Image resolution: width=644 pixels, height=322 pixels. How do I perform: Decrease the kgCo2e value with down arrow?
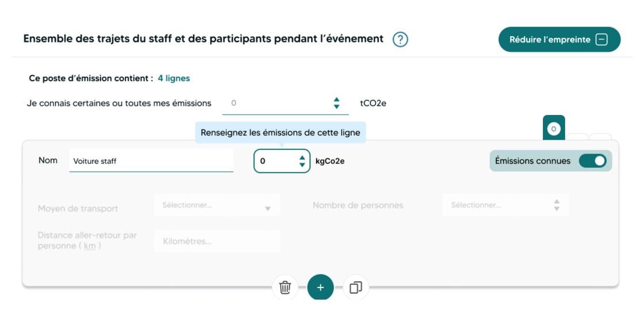coord(302,165)
